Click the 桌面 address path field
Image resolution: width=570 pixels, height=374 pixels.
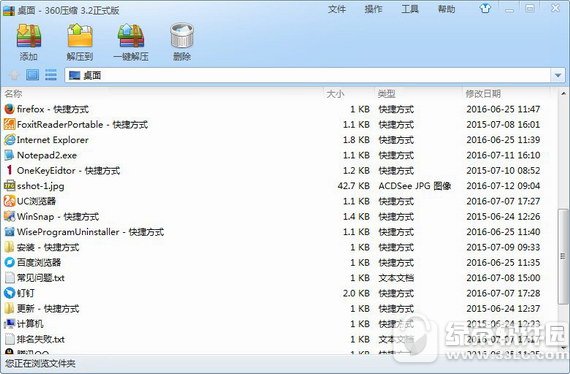[308, 75]
